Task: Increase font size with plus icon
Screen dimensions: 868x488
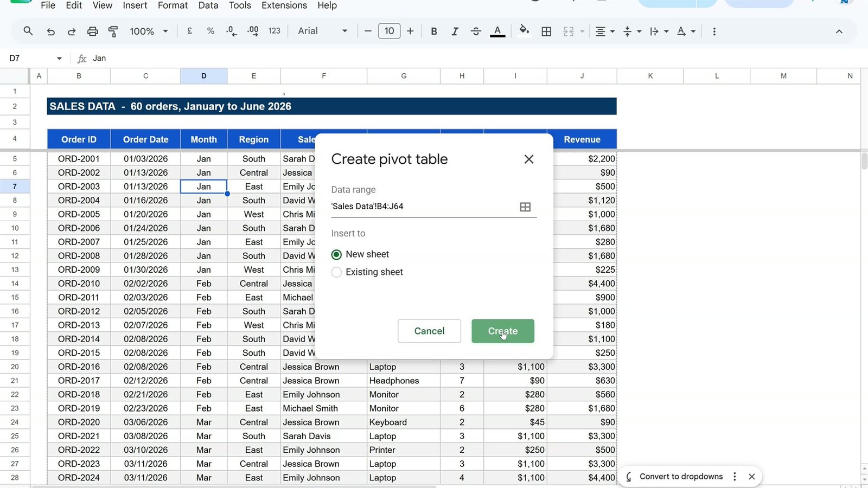Action: (x=410, y=31)
